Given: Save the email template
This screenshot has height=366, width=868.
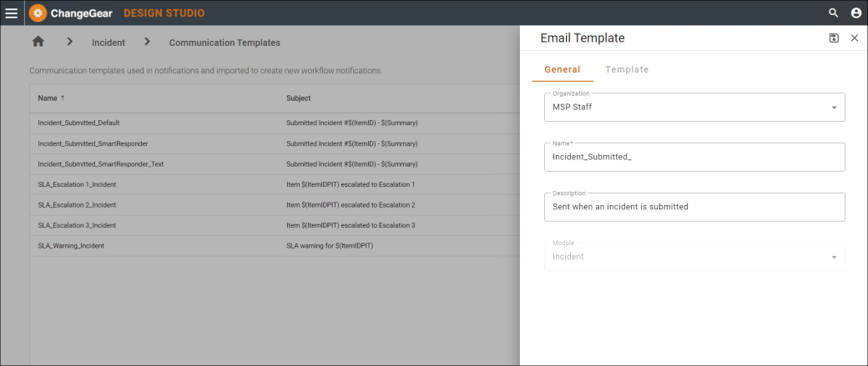Looking at the screenshot, I should [x=834, y=38].
